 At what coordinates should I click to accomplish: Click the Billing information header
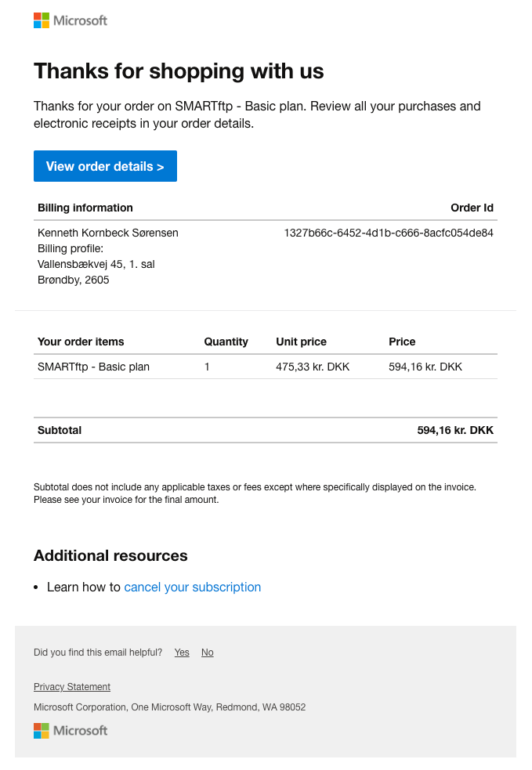click(85, 208)
